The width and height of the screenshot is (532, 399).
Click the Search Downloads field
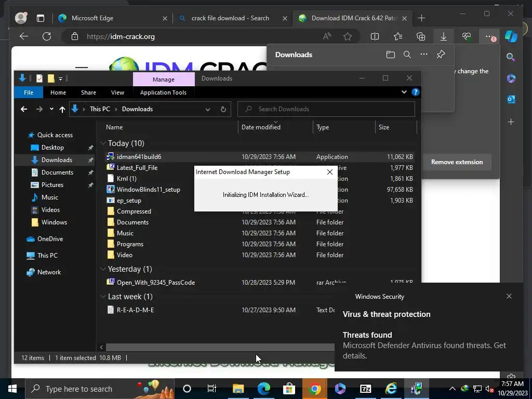click(x=326, y=109)
